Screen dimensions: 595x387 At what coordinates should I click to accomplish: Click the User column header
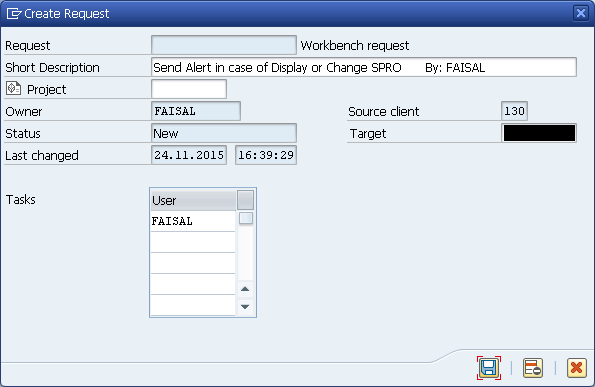[x=193, y=200]
